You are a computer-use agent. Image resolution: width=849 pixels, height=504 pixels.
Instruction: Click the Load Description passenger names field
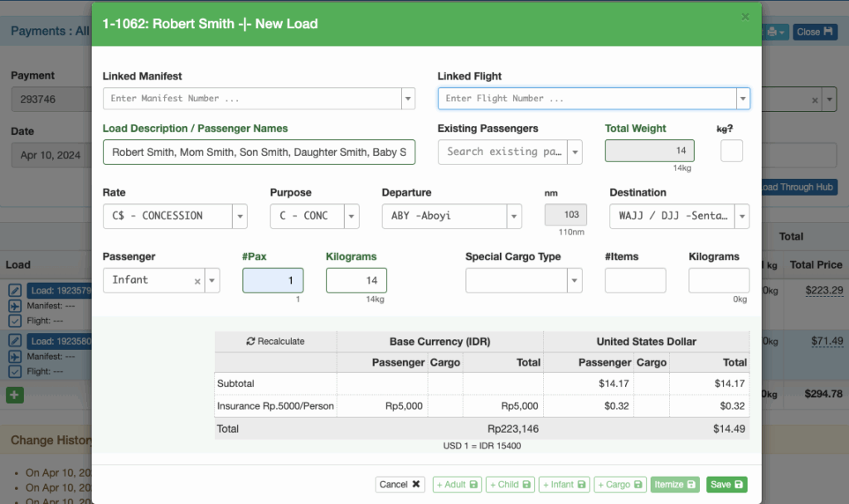click(x=259, y=153)
